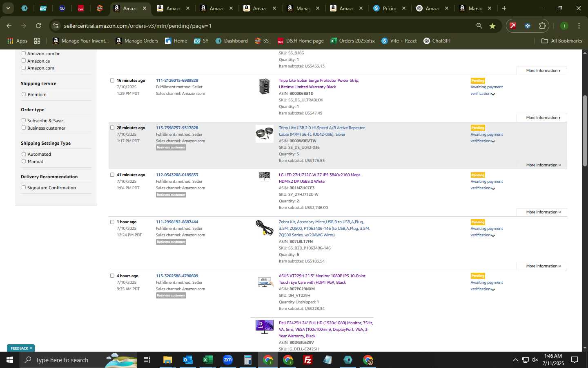Open FileZilla from the taskbar
The height and width of the screenshot is (368, 588).
(308, 360)
